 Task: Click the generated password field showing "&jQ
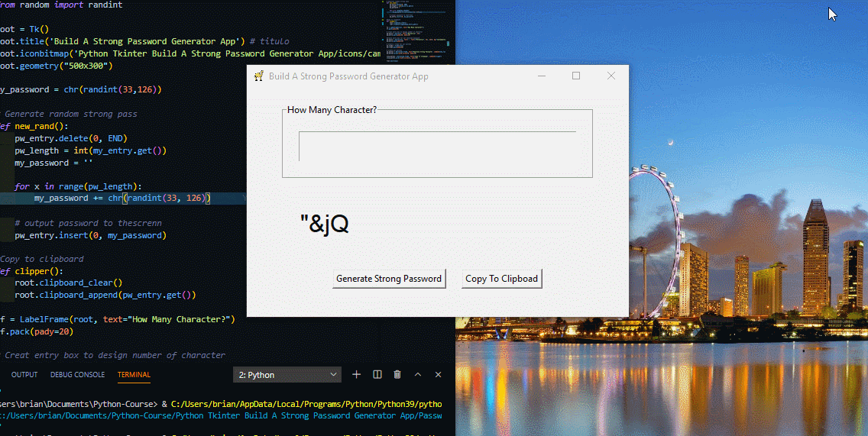coord(437,224)
